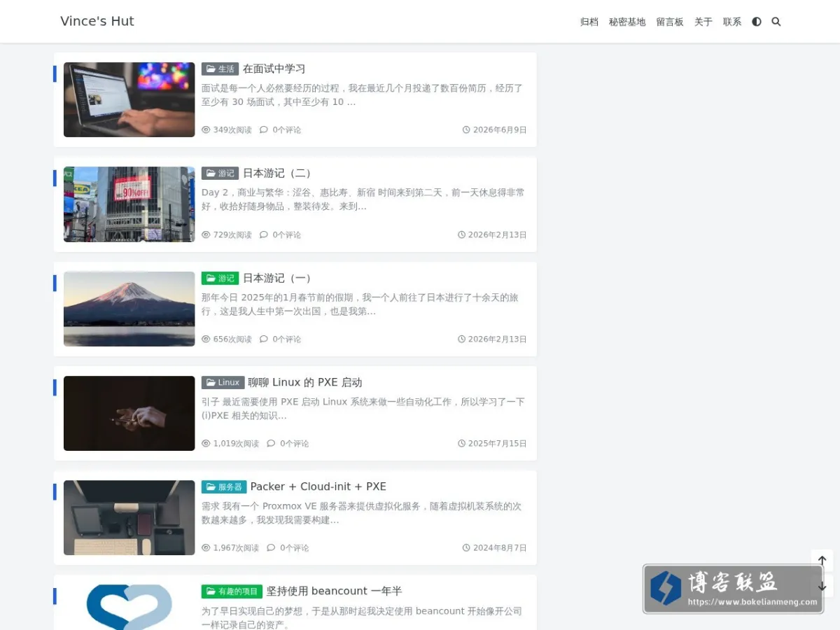
Task: Click the scroll-to-bottom arrow button
Action: coord(822,586)
